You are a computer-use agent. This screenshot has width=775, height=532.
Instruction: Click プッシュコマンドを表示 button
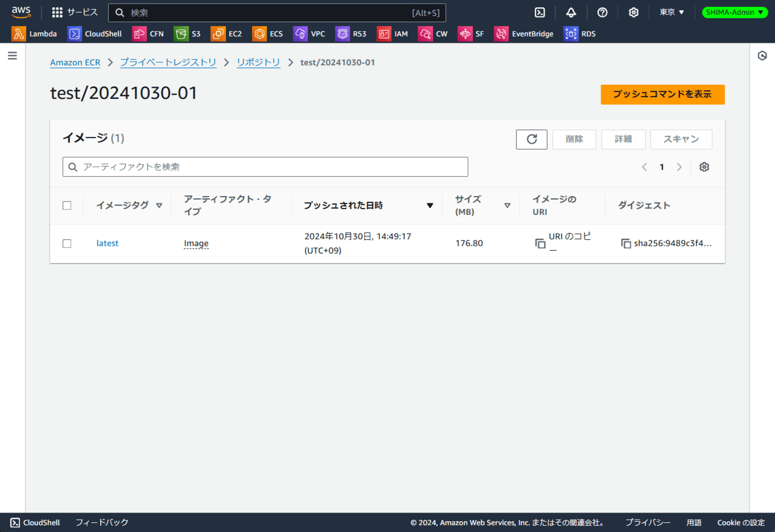[x=663, y=94]
